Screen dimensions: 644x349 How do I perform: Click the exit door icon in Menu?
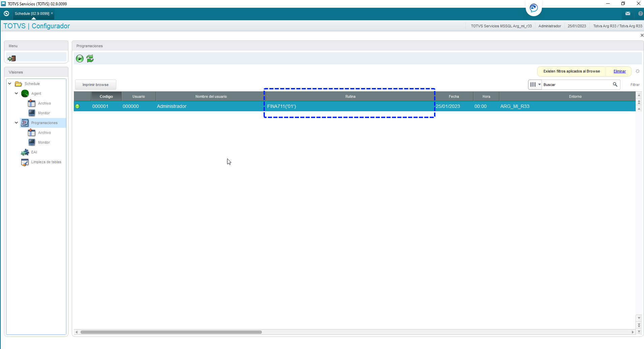(12, 58)
